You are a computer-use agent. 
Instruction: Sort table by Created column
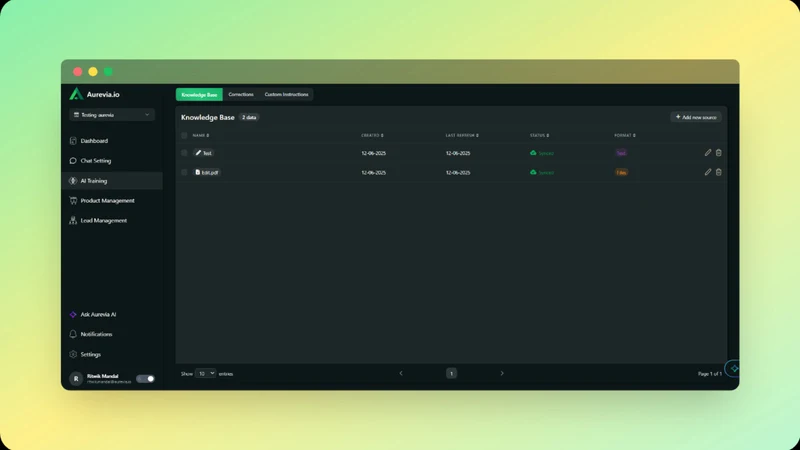(372, 135)
